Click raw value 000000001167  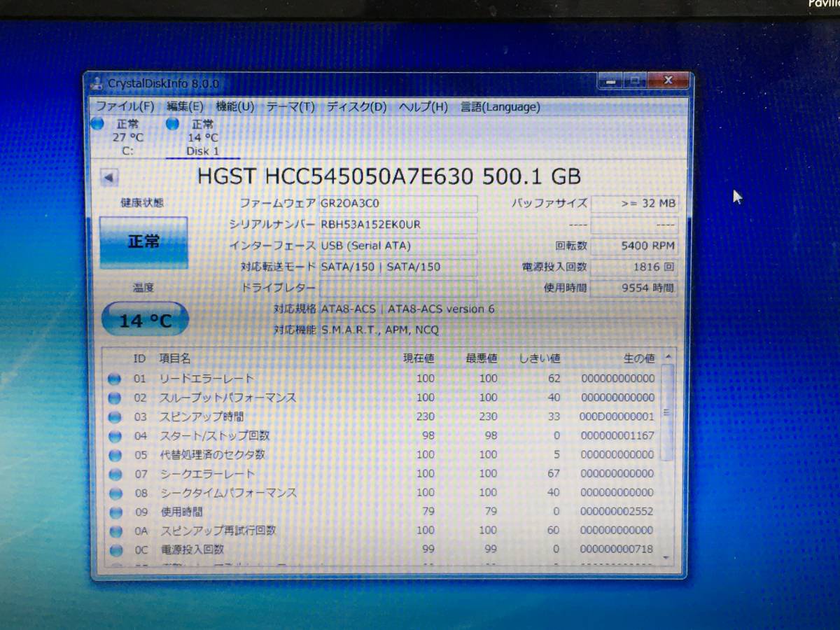tap(617, 435)
